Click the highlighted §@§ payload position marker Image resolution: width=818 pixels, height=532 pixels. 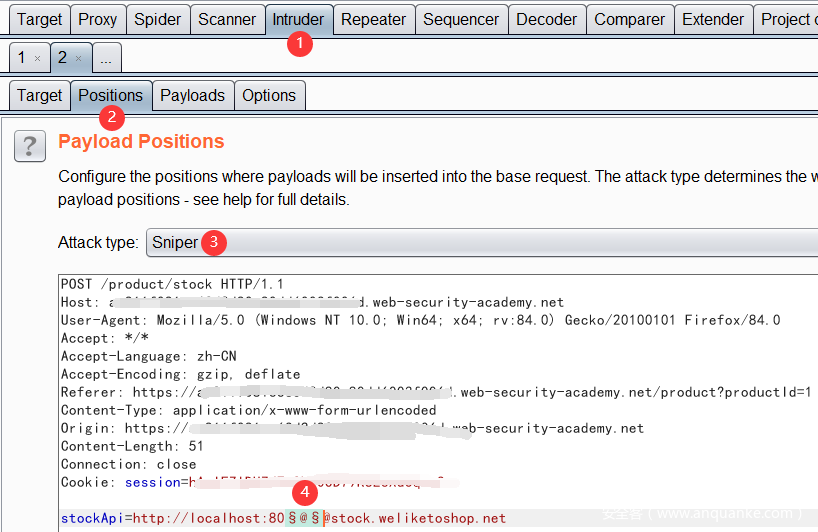pyautogui.click(x=304, y=518)
